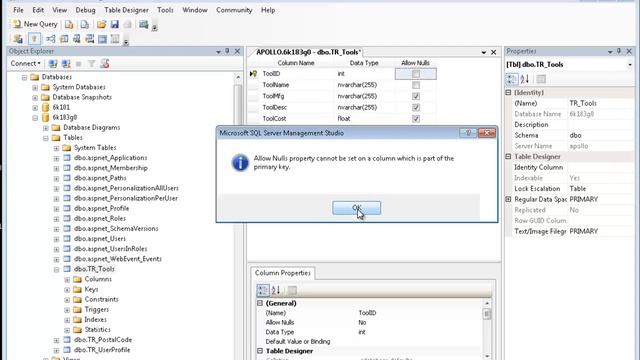Click the Database Engine Query toolbar icon

point(69,24)
